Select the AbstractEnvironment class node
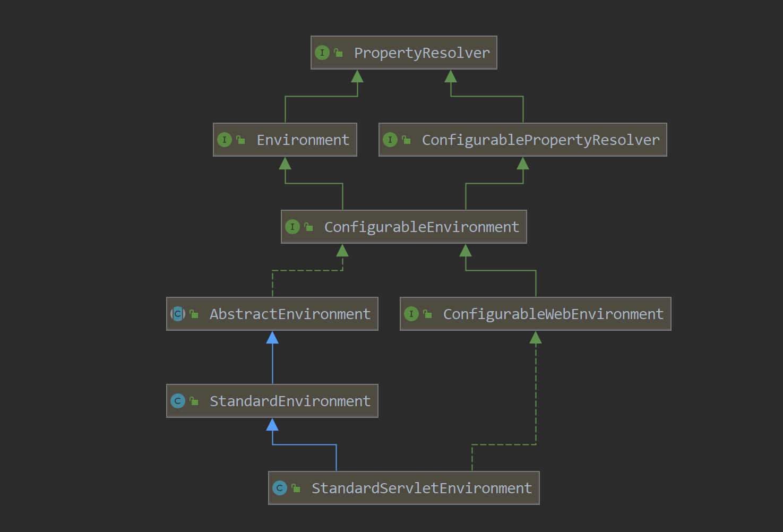This screenshot has width=783, height=532. pos(290,314)
